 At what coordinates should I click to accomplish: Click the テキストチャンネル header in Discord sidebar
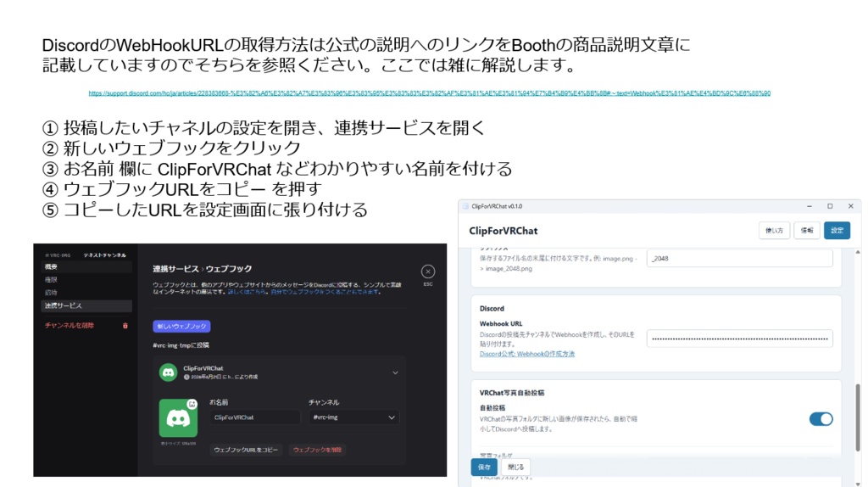[104, 255]
